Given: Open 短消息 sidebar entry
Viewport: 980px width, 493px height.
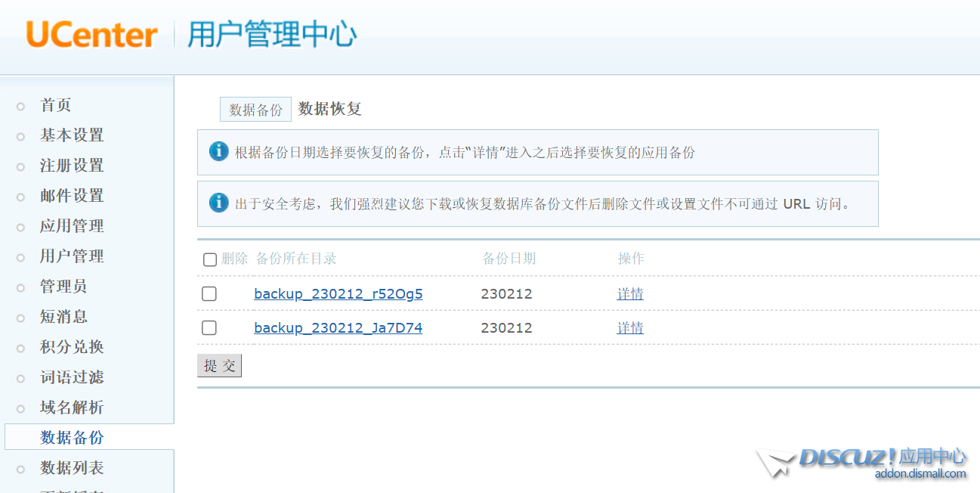Looking at the screenshot, I should (x=63, y=317).
